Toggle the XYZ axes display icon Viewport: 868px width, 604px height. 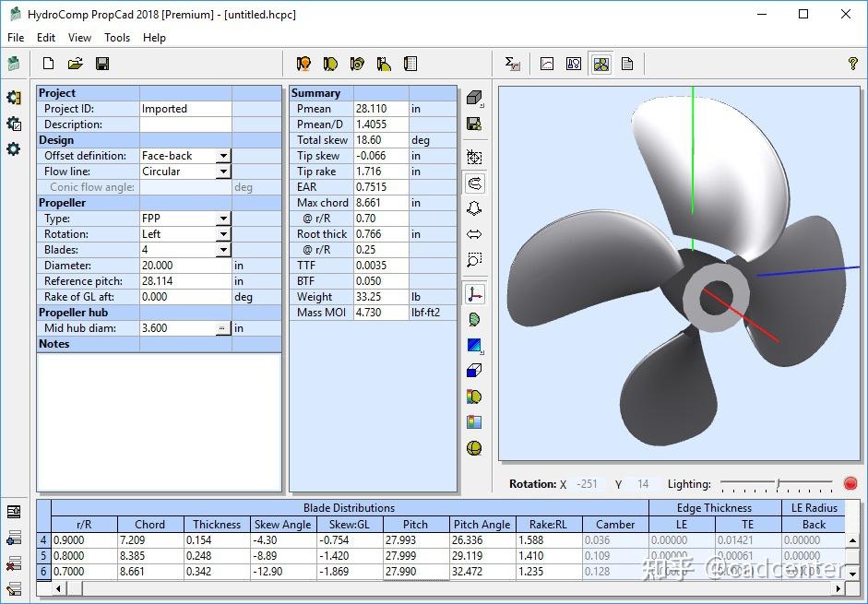475,294
